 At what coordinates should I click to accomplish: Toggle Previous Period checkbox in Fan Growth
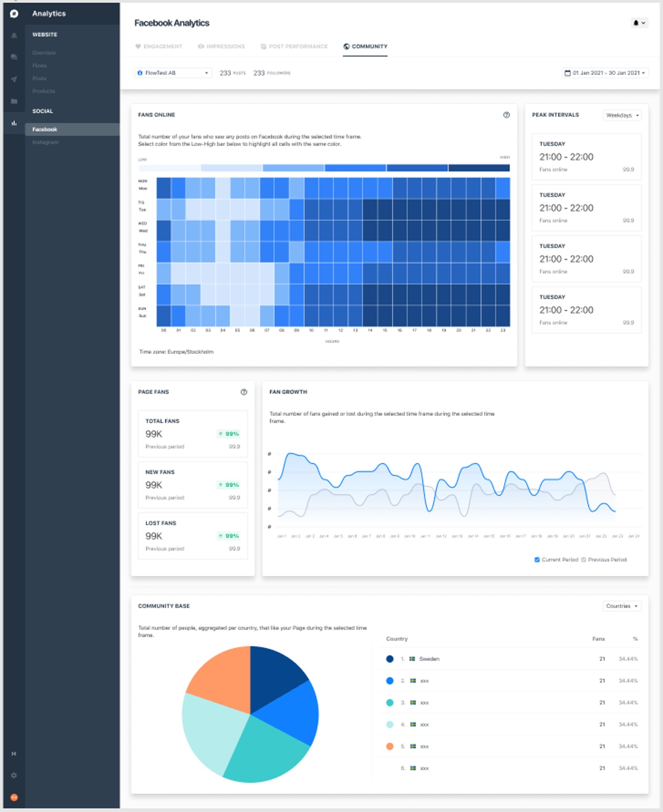click(584, 560)
